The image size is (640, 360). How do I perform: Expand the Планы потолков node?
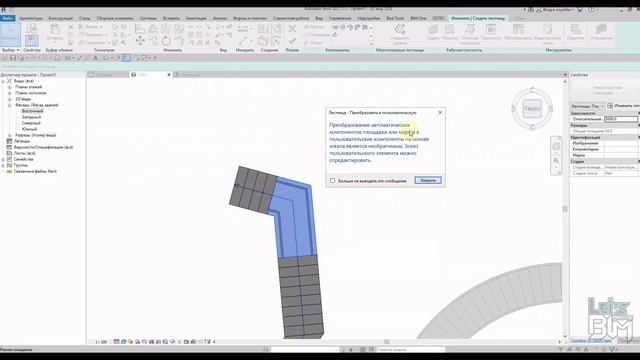[10, 93]
